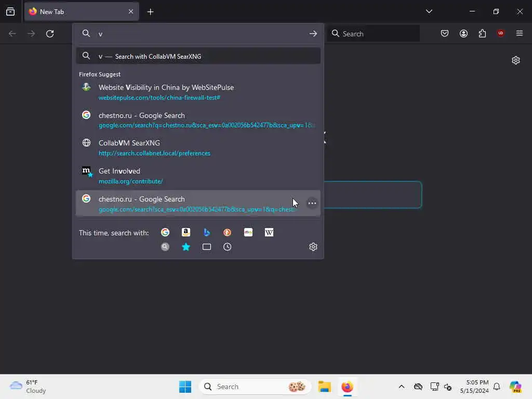Open Windows Start menu

(x=185, y=387)
